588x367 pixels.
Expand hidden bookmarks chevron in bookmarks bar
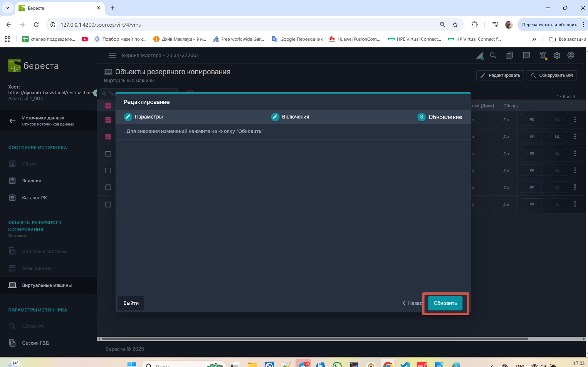534,39
